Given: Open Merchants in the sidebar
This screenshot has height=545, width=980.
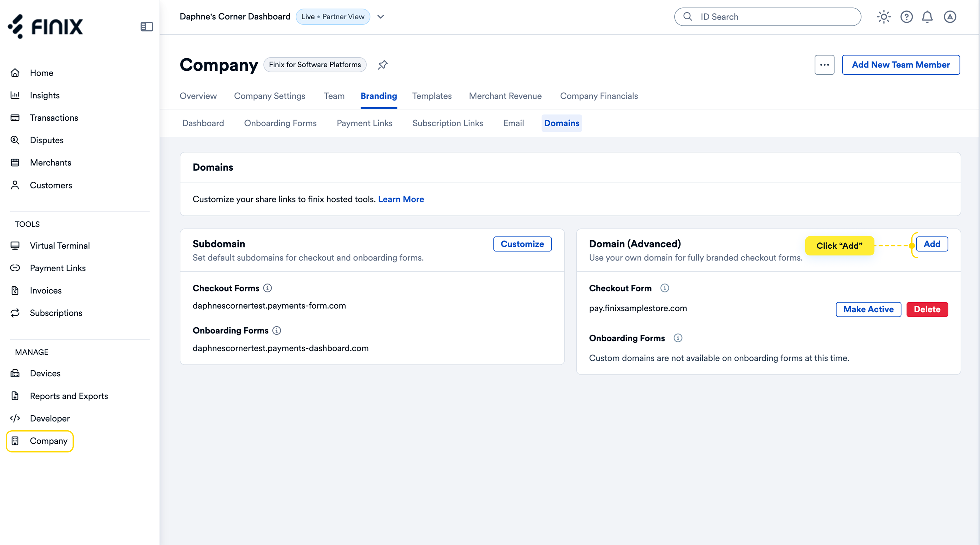Looking at the screenshot, I should click(50, 163).
